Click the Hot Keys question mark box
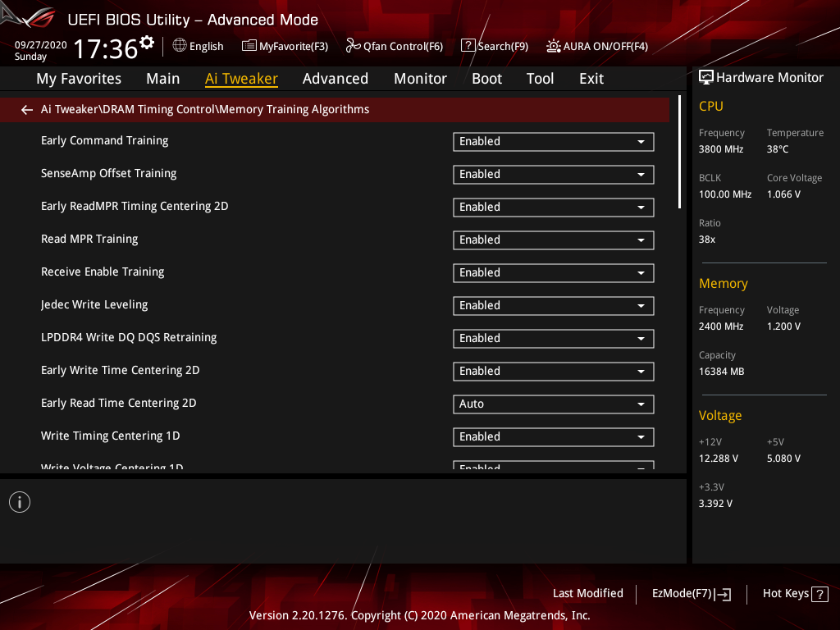 (x=819, y=594)
